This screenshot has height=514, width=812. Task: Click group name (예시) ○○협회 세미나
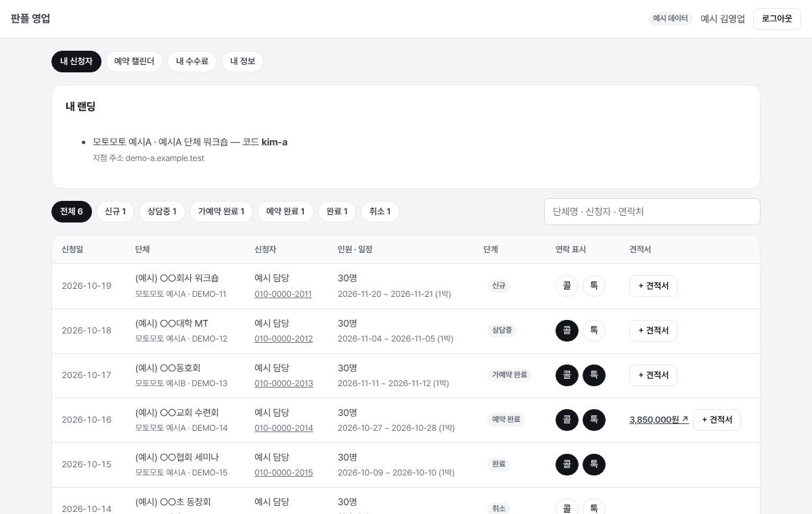[177, 457]
